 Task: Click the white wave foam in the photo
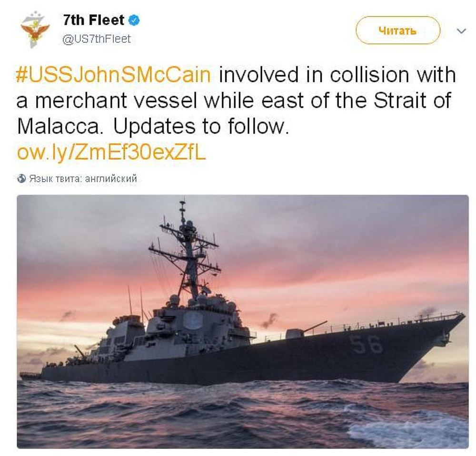click(x=409, y=430)
